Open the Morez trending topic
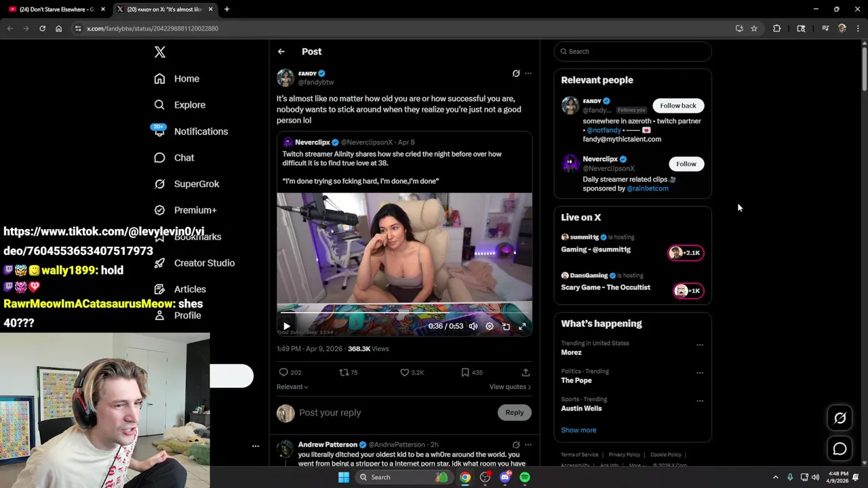 [571, 352]
